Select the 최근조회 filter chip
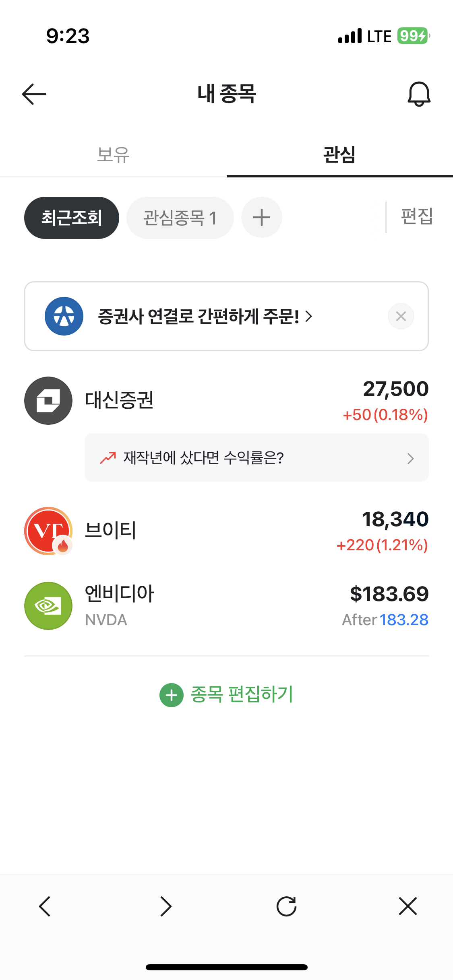 [x=72, y=218]
